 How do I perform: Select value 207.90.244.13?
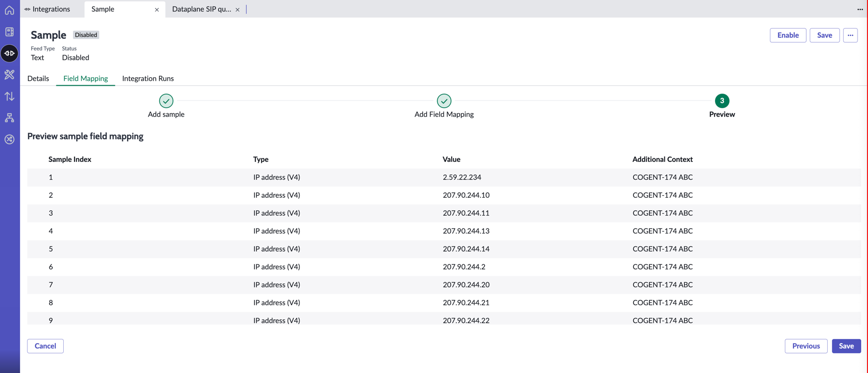[466, 231]
